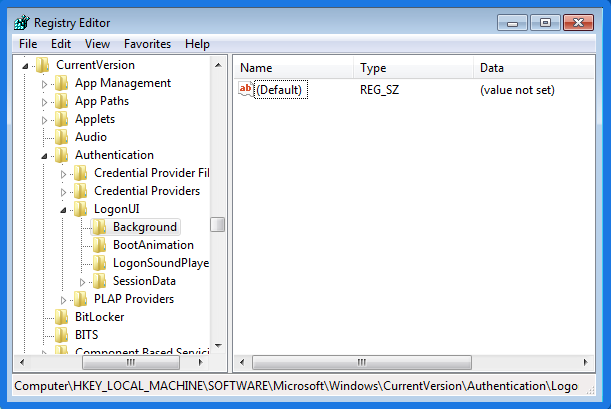611x409 pixels.
Task: Click the tree pane horizontal scroll thumb
Action: pos(131,362)
